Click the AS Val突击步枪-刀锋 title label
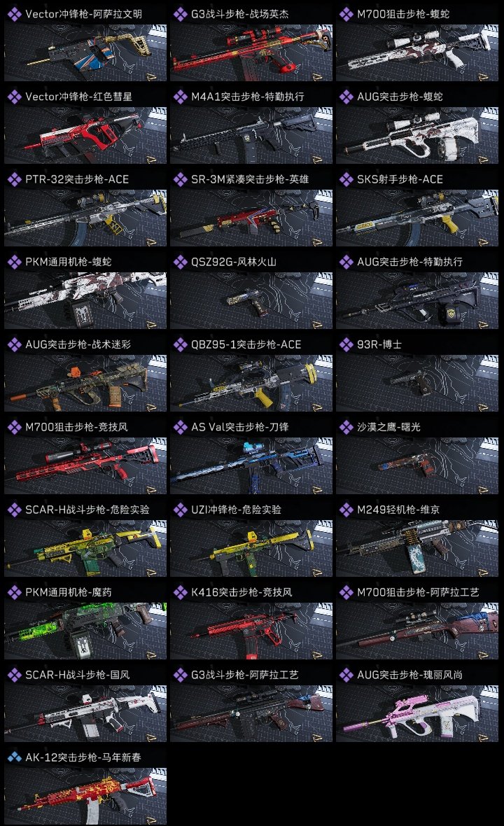The width and height of the screenshot is (504, 826). click(239, 427)
